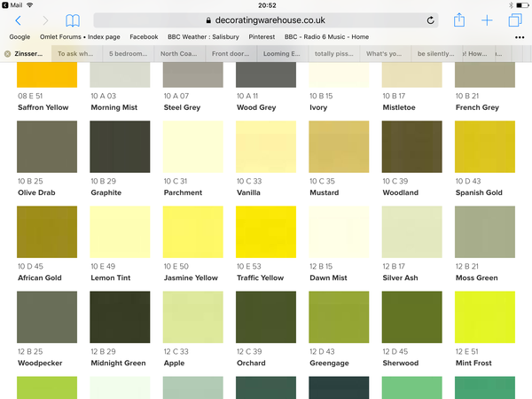Click the '10 D 43' colour code
Image resolution: width=532 pixels, height=399 pixels.
tap(468, 181)
